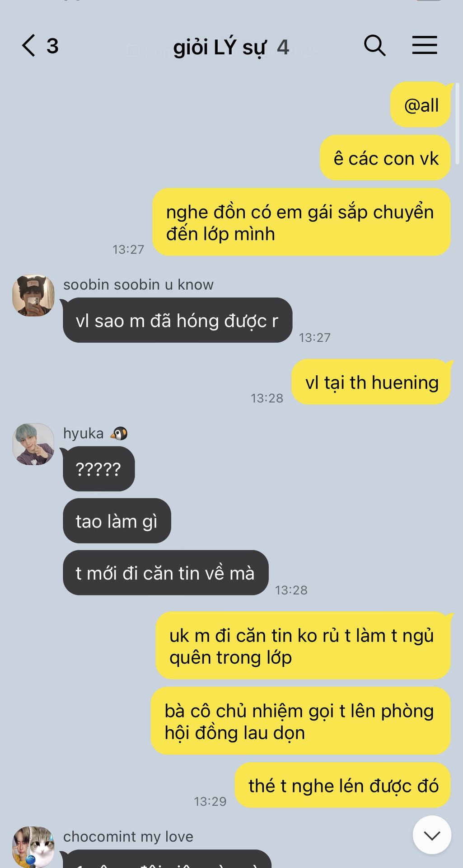Open soobin's profile picture
Screen dimensions: 463x868
point(33,295)
